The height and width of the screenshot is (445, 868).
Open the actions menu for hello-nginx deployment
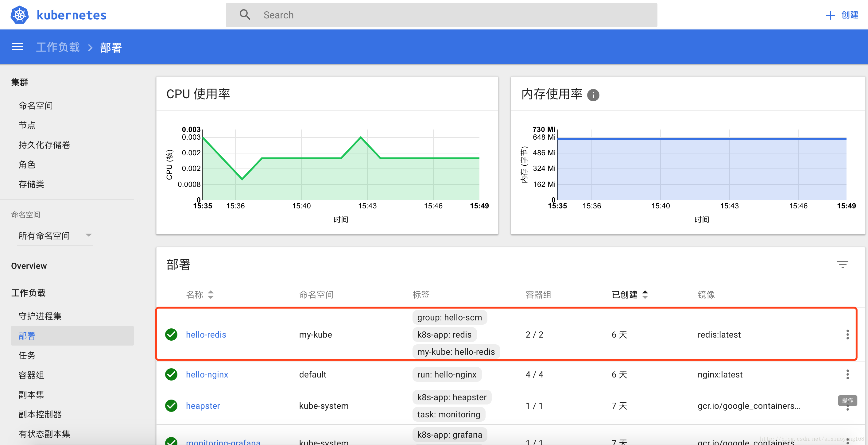click(x=848, y=374)
